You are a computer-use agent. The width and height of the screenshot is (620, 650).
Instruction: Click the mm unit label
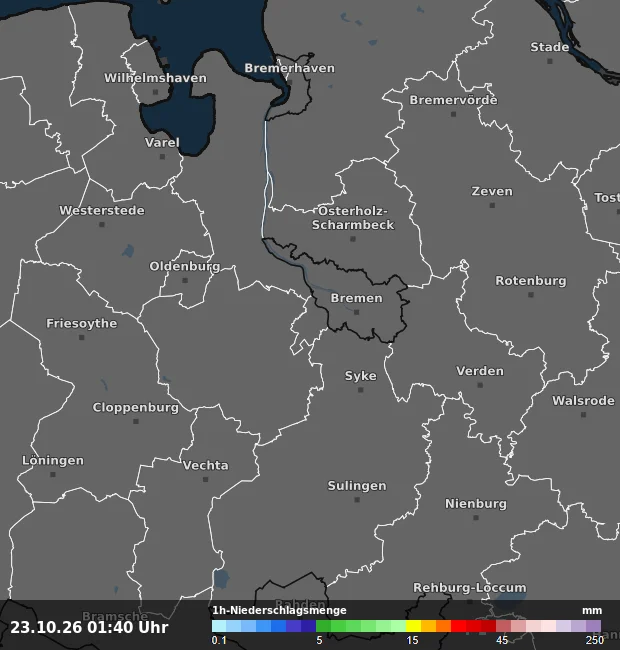(592, 611)
